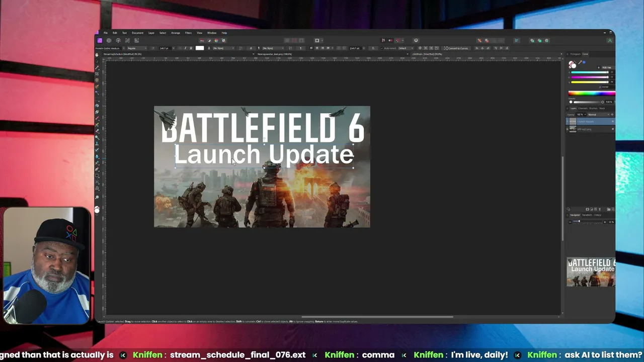Image resolution: width=644 pixels, height=362 pixels.
Task: Click the account profile icon
Action: (x=610, y=40)
